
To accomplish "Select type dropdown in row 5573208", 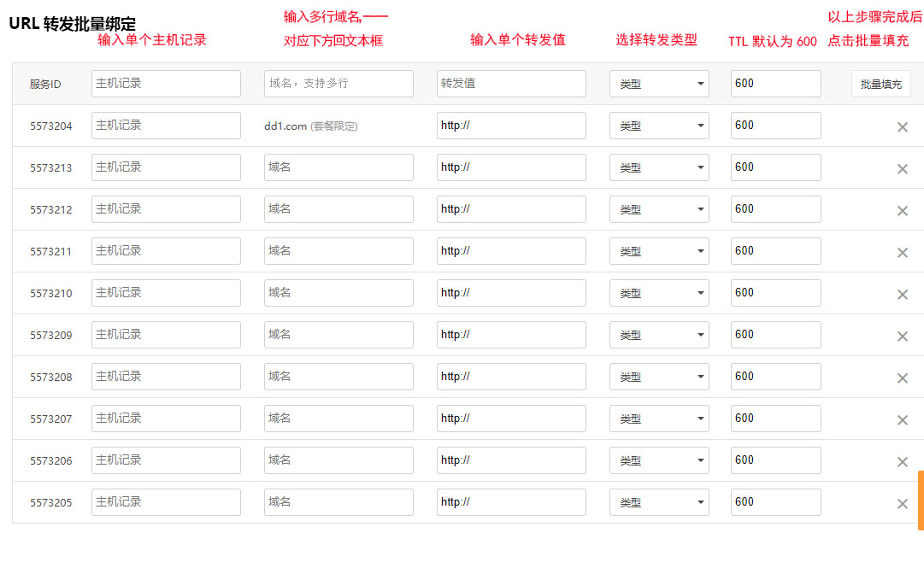I will pos(659,377).
